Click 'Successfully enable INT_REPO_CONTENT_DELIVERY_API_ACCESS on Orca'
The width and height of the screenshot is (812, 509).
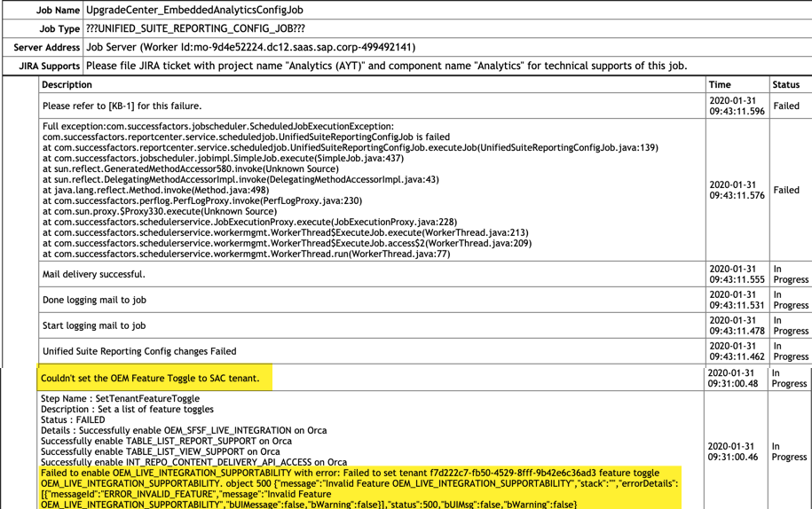(x=194, y=462)
